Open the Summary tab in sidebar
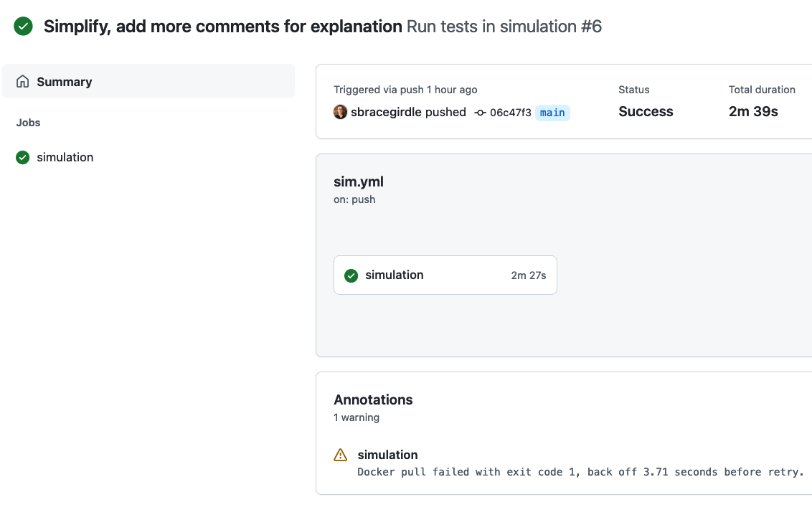Screen dimensions: 812x520 click(65, 82)
